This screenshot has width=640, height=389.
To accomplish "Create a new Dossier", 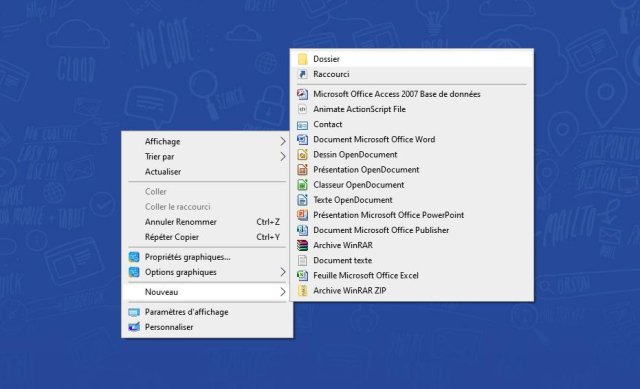I will tap(412, 59).
